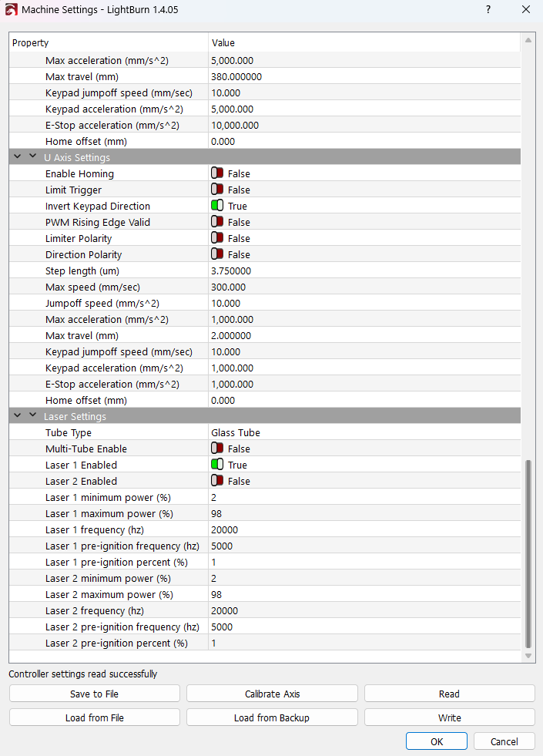Select U Axis Max acceleration value 1,000.000
The width and height of the screenshot is (543, 756).
point(233,319)
